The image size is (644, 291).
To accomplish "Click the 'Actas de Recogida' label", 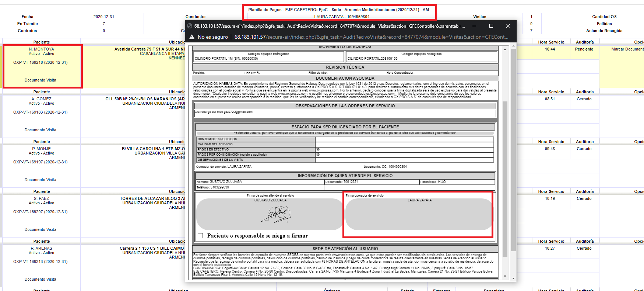I will click(604, 31).
